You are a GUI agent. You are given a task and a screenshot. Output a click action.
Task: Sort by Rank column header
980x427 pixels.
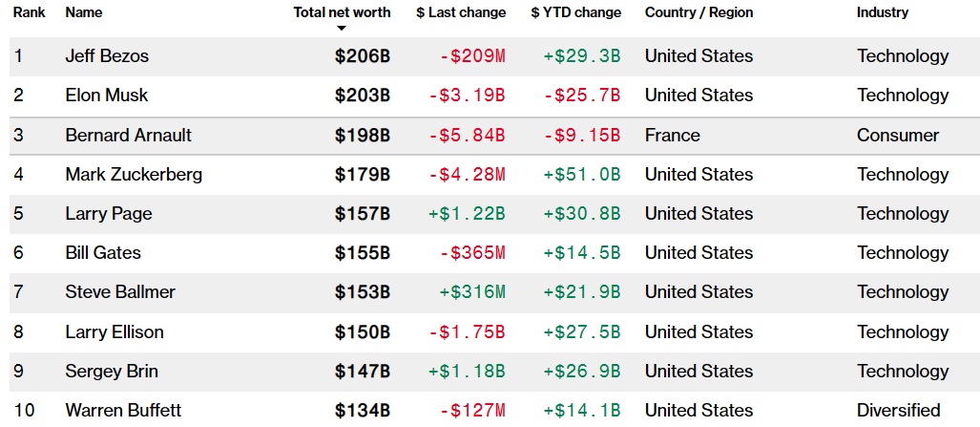pos(30,12)
